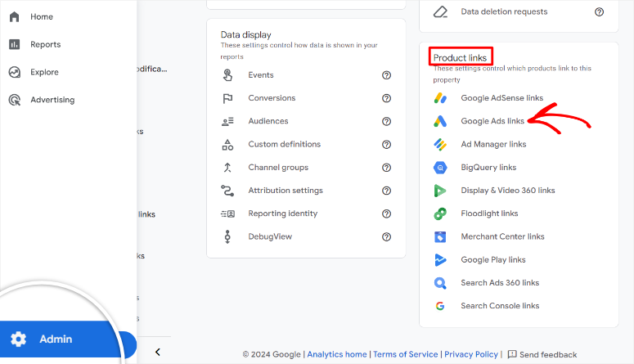This screenshot has width=634, height=364.
Task: Show help for Audiences
Action: tap(387, 121)
